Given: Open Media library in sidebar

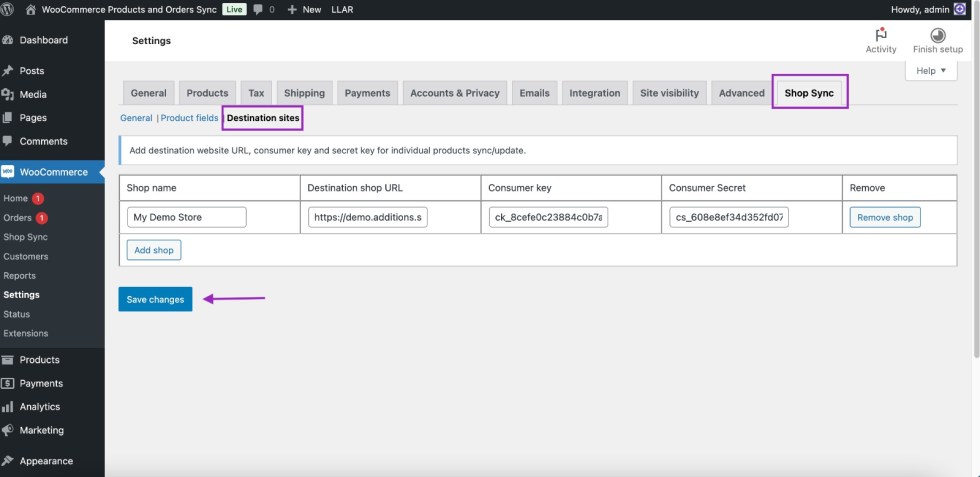Looking at the screenshot, I should (x=33, y=95).
